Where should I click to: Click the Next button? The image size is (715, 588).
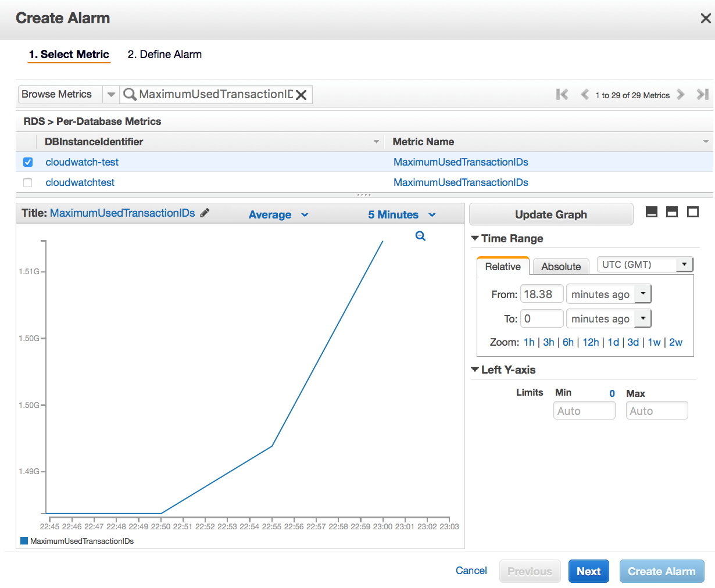click(x=588, y=571)
